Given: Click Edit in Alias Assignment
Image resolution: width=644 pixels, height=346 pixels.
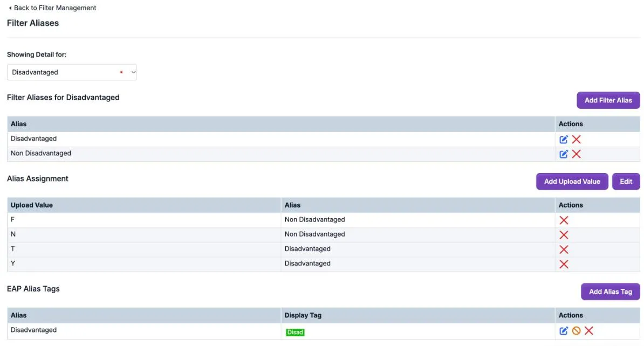Looking at the screenshot, I should point(626,182).
